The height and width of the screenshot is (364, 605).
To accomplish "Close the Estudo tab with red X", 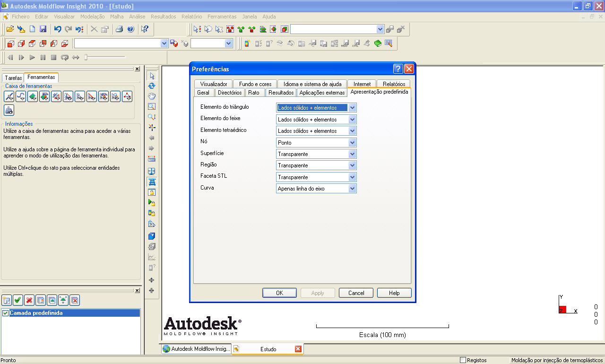I will pyautogui.click(x=298, y=349).
